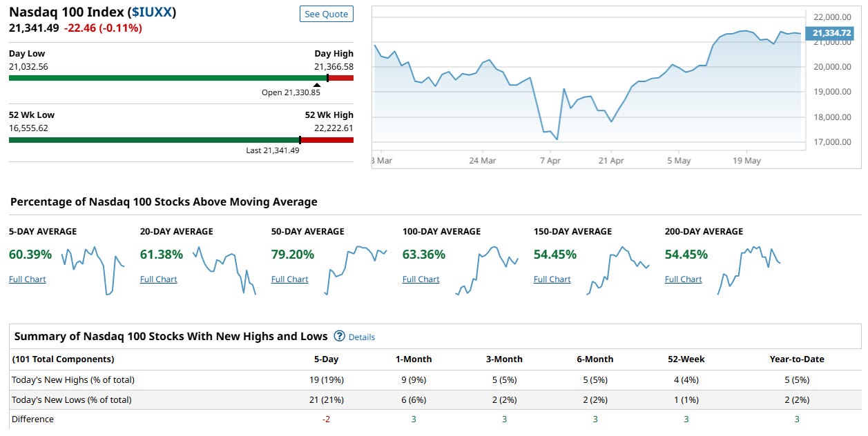This screenshot has width=868, height=436.
Task: Click the 21,032.56 day low value
Action: pyautogui.click(x=28, y=67)
